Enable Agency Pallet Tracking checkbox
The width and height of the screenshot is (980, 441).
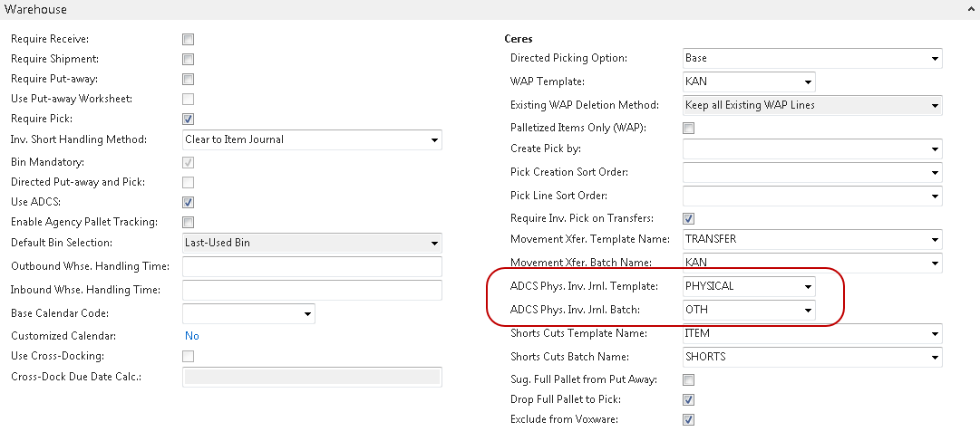[189, 223]
